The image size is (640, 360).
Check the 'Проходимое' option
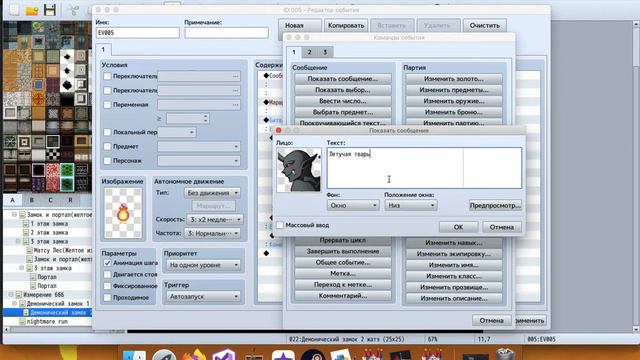click(x=107, y=298)
